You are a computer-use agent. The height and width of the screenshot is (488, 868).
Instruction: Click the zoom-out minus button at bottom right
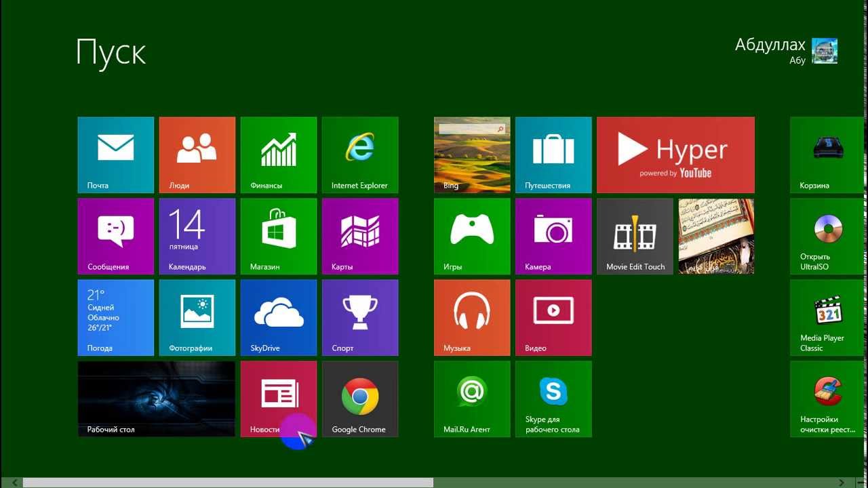coord(859,483)
